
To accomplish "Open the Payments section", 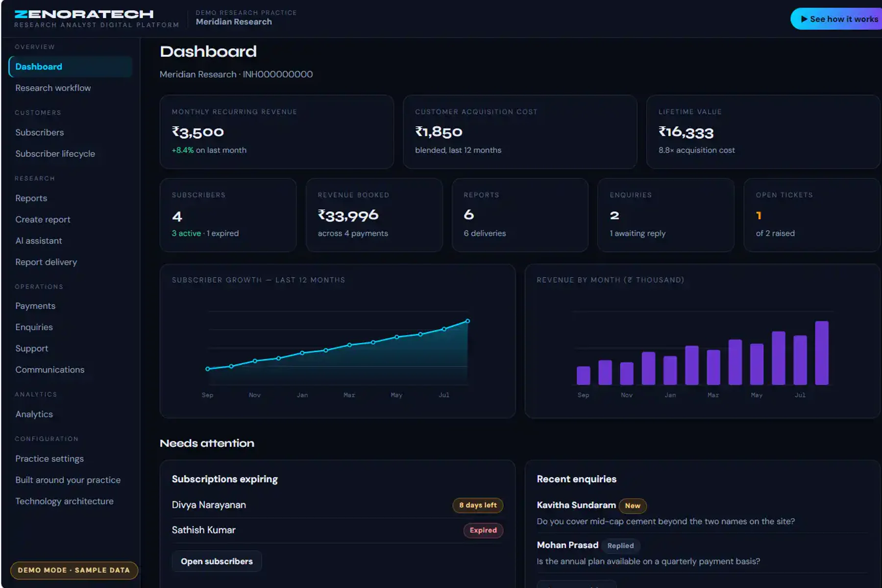I will (x=35, y=306).
